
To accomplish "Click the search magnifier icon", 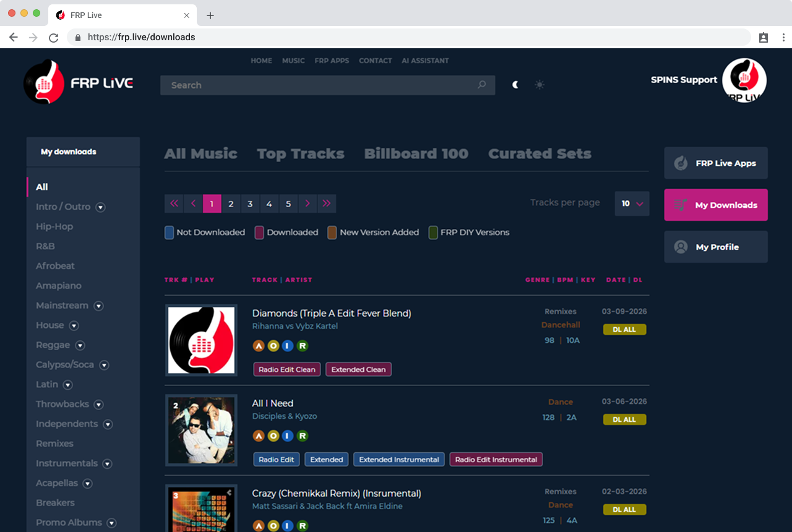I will [481, 85].
